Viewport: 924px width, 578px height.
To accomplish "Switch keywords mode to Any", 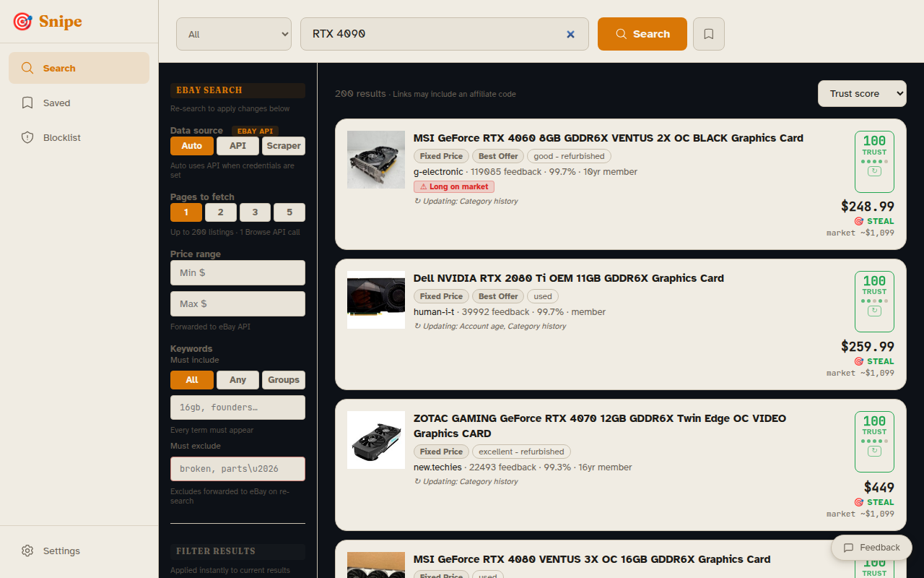I will (x=237, y=379).
